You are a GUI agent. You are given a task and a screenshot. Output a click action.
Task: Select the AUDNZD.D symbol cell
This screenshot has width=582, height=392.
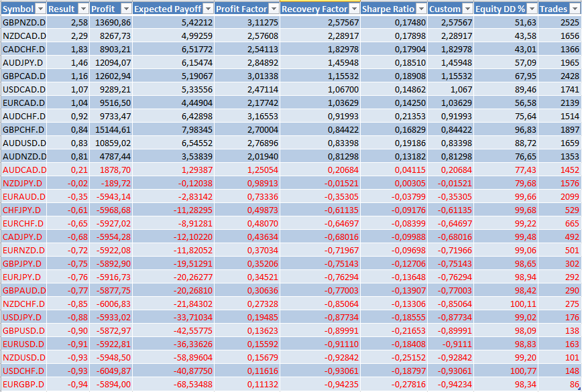(x=23, y=157)
